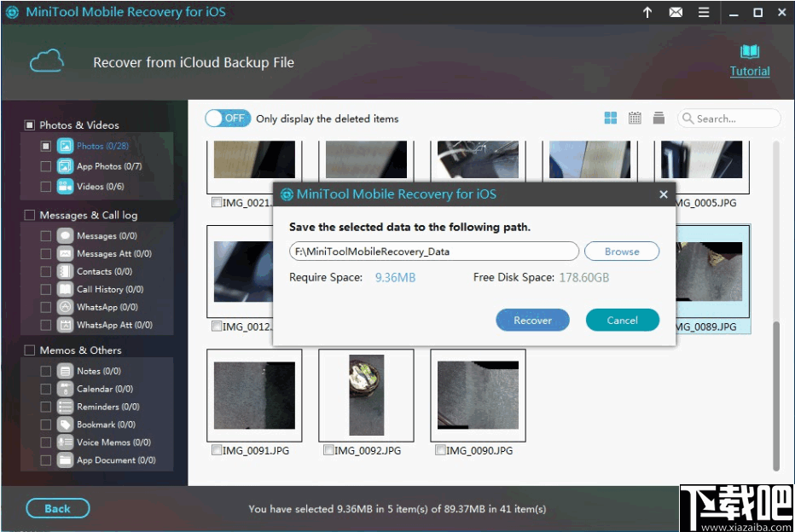
Task: Click the Recover button in dialog
Action: click(x=532, y=321)
